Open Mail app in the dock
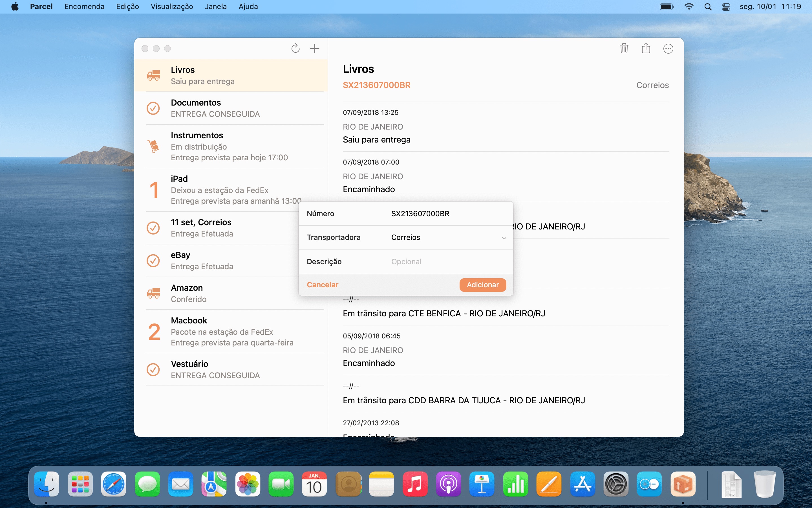The image size is (812, 508). (x=180, y=484)
